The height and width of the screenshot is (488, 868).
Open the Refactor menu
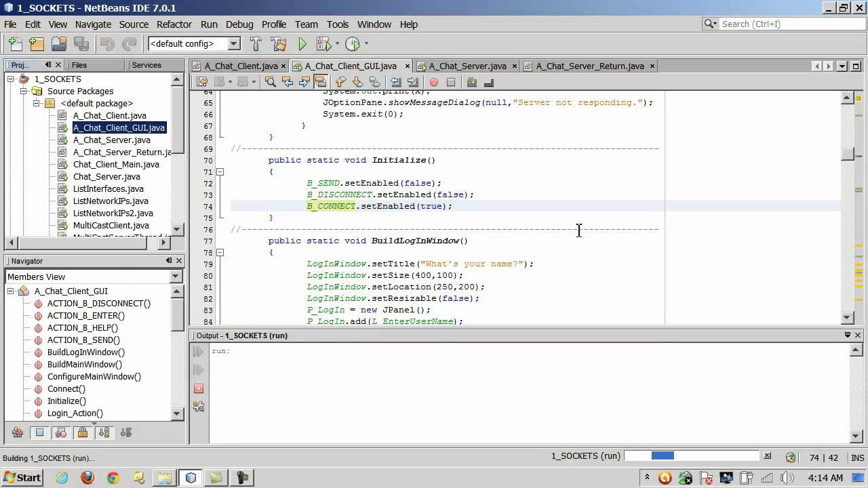(x=174, y=24)
